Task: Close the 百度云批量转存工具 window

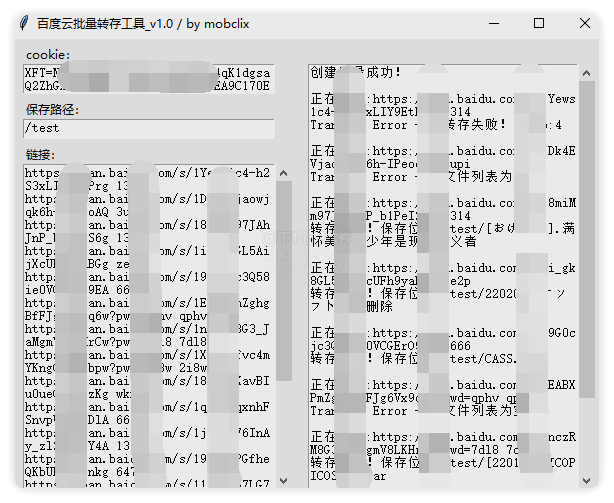Action: [585, 23]
